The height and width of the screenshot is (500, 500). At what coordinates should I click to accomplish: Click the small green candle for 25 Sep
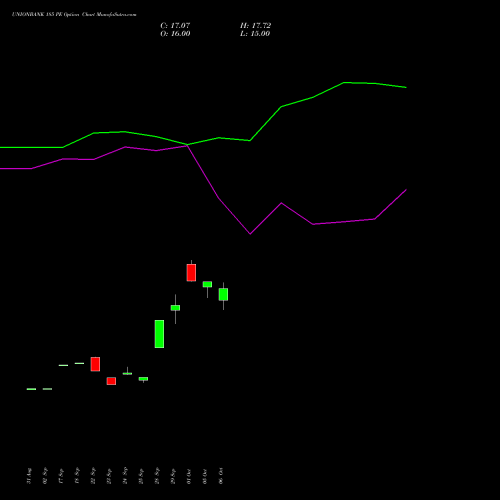coord(143,379)
